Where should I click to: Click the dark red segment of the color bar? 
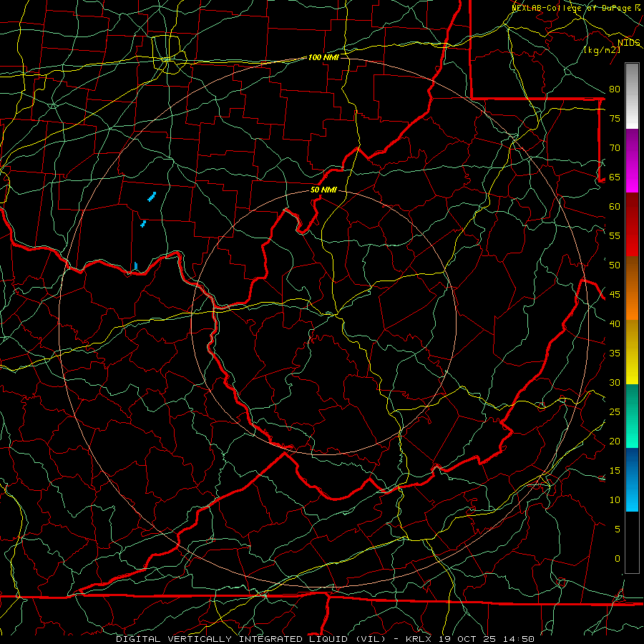[x=632, y=225]
